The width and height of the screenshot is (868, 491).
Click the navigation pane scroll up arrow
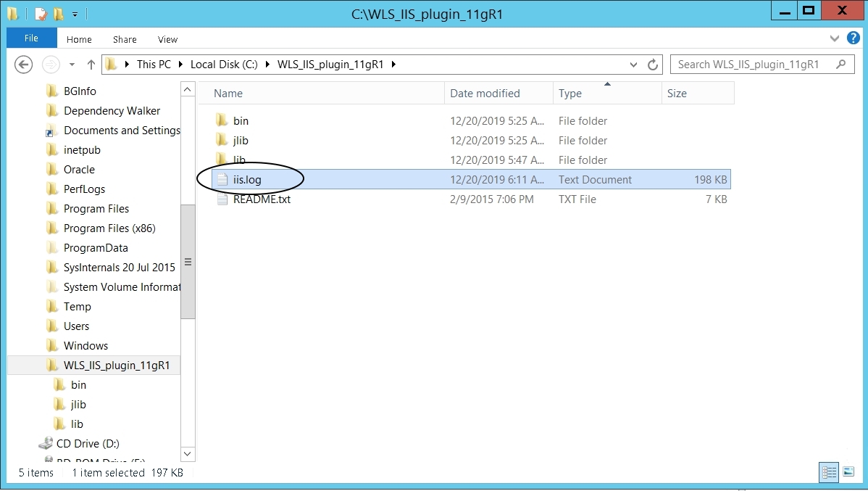(188, 89)
